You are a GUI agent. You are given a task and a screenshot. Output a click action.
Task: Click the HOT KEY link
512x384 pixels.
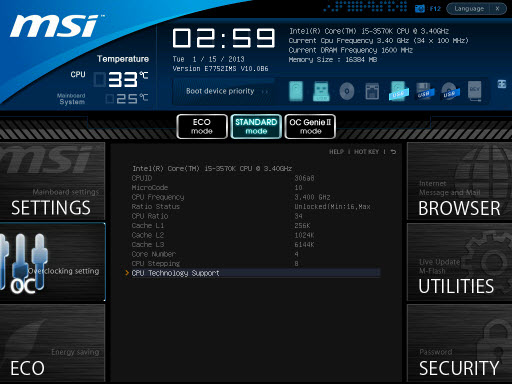(x=366, y=152)
